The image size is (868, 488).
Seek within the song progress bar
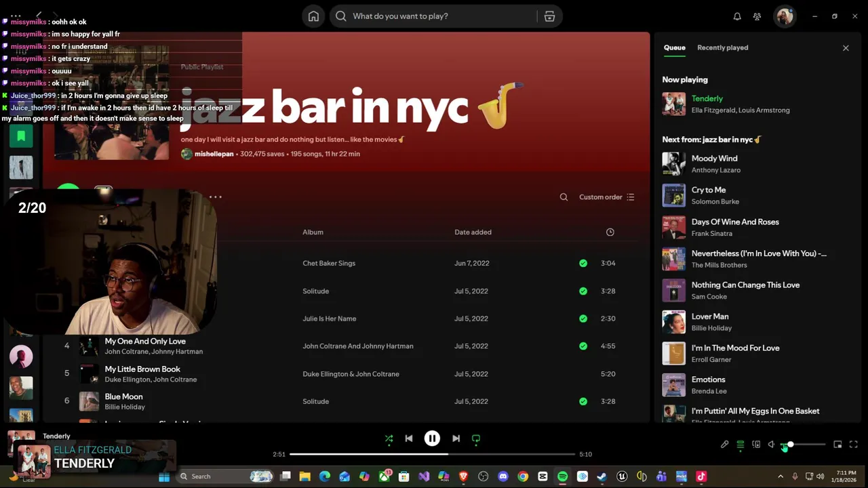(432, 454)
